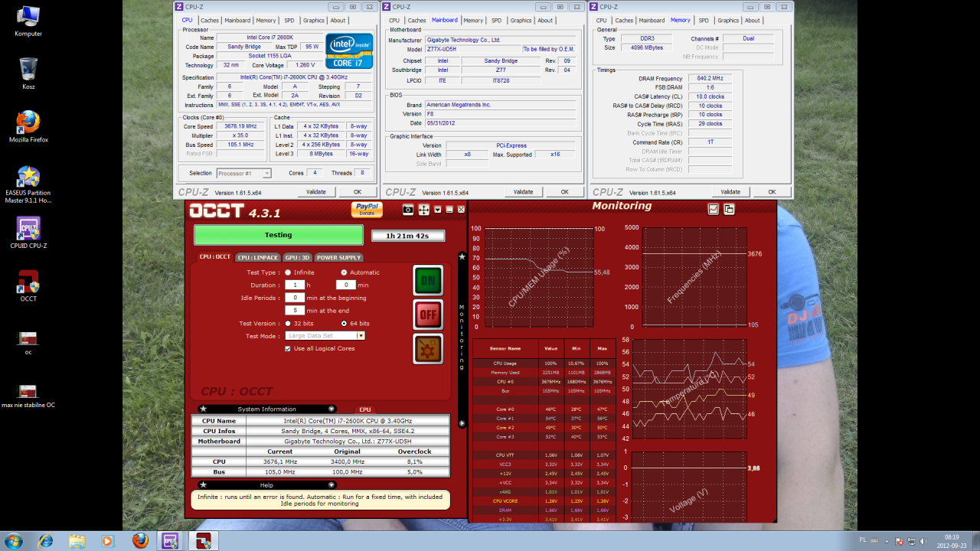The image size is (980, 551).
Task: Open the Windows Start menu
Action: (13, 540)
